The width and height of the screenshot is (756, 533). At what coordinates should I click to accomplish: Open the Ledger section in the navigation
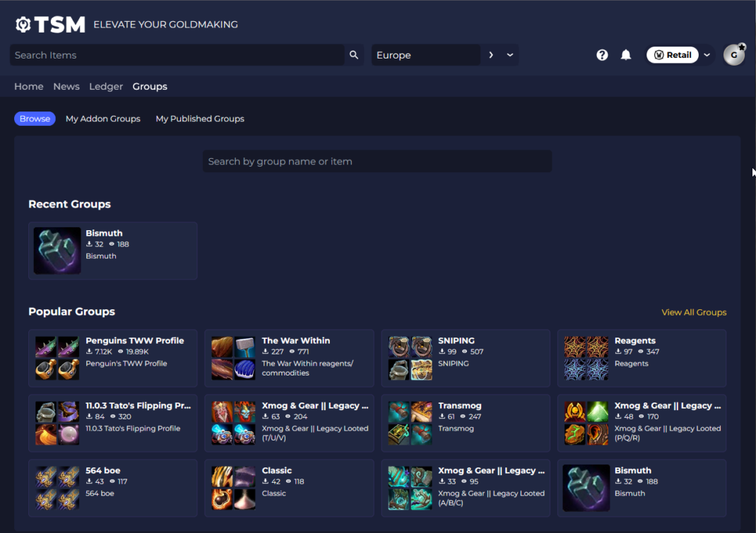(106, 86)
